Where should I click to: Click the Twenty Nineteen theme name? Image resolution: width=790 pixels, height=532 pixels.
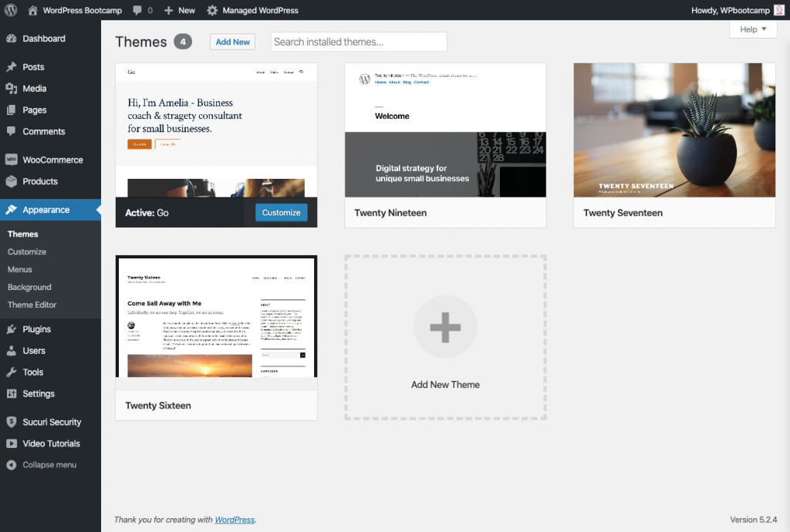point(390,213)
